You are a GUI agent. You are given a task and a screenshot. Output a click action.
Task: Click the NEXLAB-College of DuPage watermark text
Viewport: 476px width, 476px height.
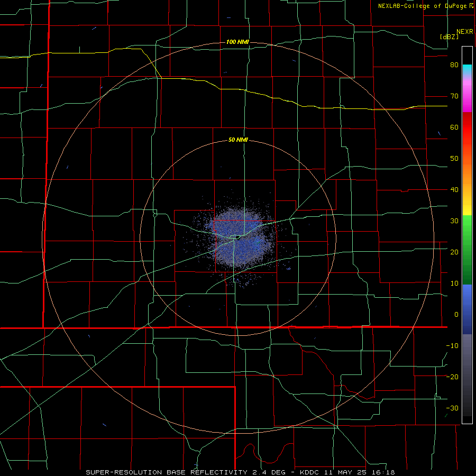[x=422, y=6]
